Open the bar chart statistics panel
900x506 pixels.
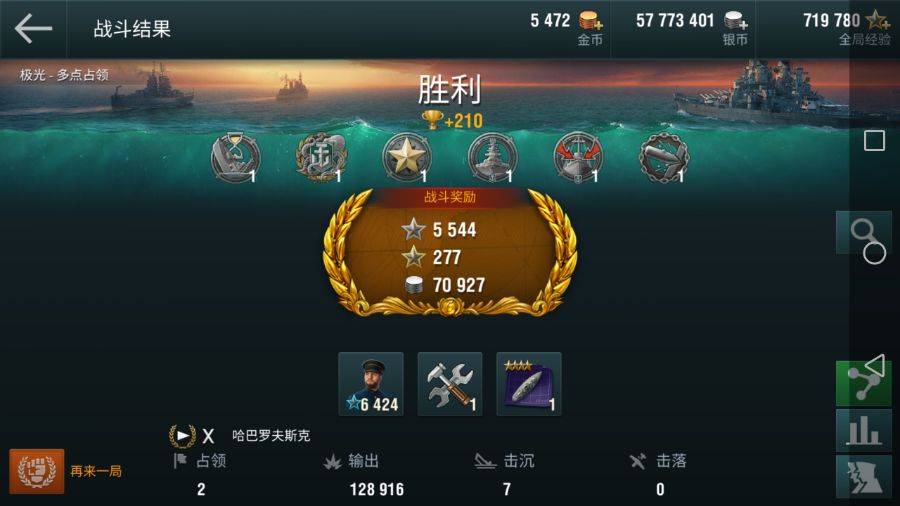[x=864, y=430]
